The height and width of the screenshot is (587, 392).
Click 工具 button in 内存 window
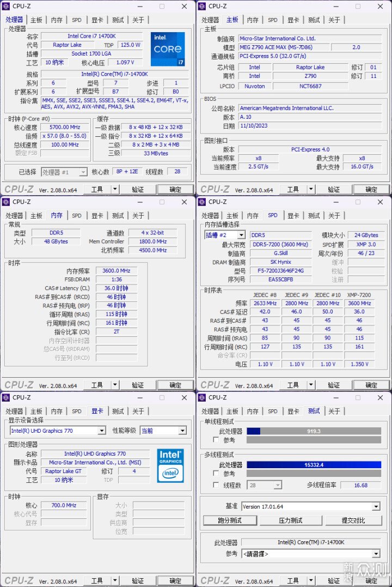click(97, 385)
